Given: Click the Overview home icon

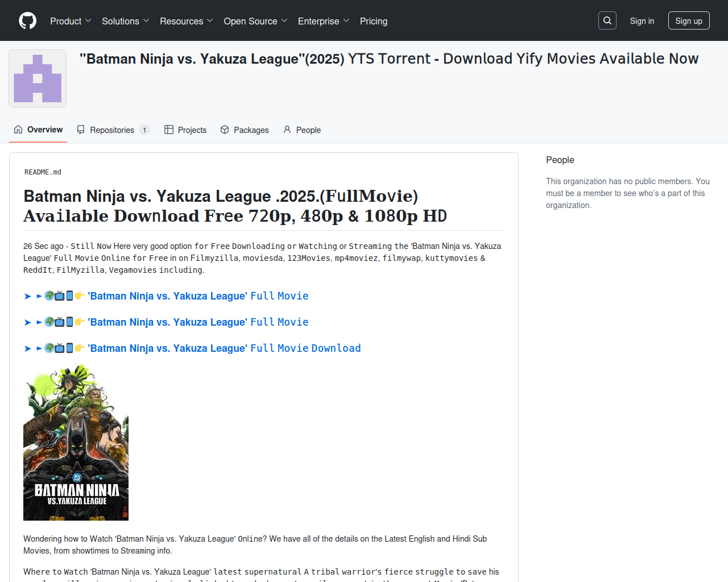Looking at the screenshot, I should (x=18, y=130).
